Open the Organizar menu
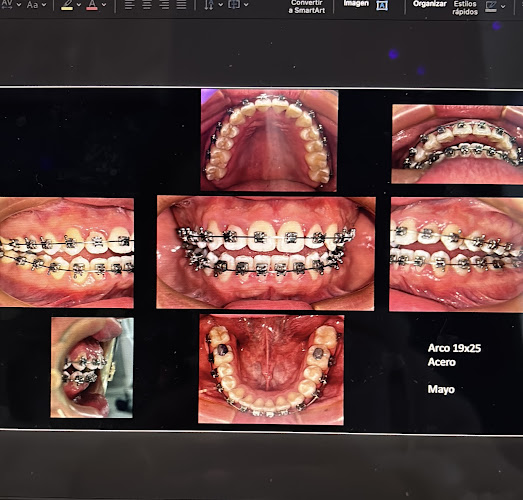Screen dimensions: 523x500 (x=430, y=4)
